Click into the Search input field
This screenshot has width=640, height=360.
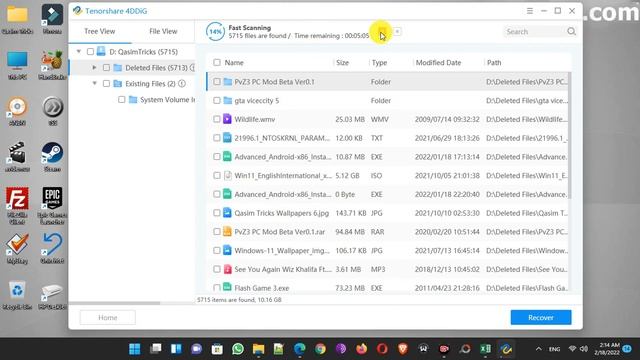[534, 31]
